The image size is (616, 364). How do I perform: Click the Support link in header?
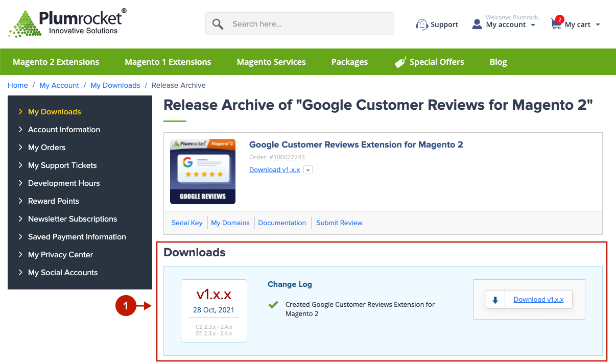click(444, 25)
